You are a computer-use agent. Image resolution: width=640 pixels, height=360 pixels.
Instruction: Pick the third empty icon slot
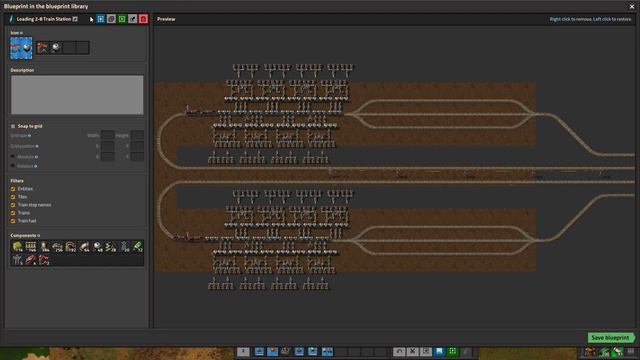pyautogui.click(x=69, y=48)
